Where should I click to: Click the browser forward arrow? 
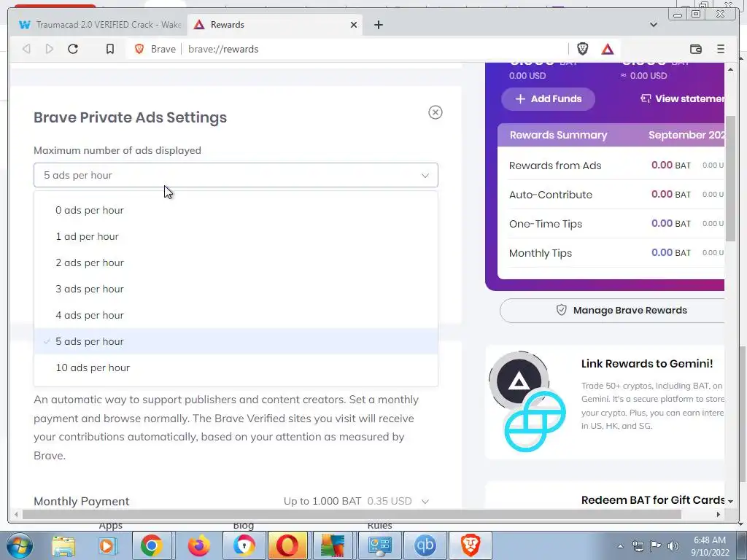[x=50, y=49]
